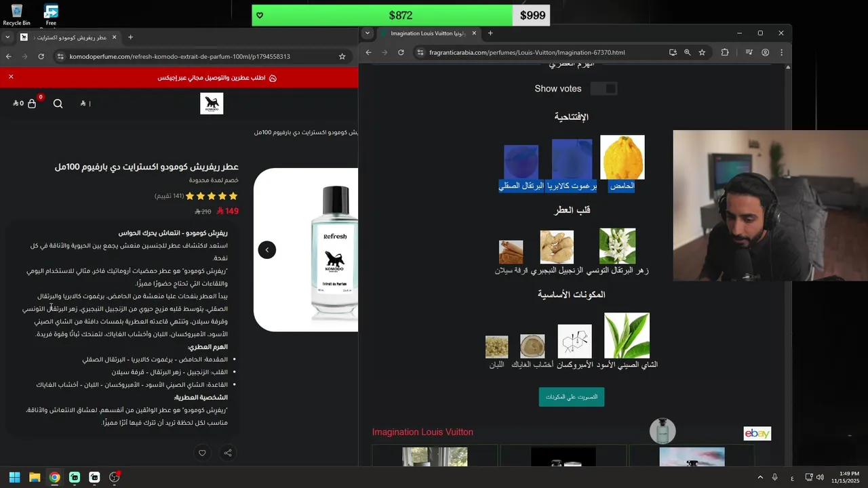This screenshot has width=868, height=488.
Task: Click the eBay logo
Action: (x=757, y=434)
